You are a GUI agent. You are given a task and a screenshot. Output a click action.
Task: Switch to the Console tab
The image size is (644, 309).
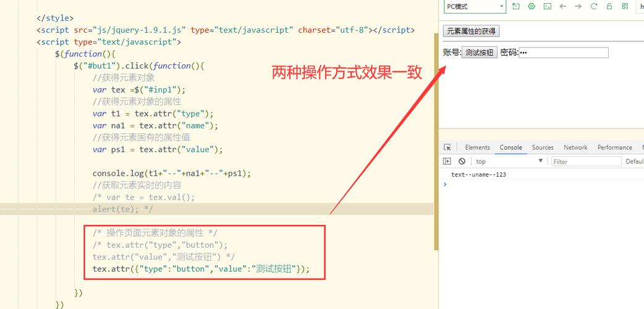pos(511,147)
